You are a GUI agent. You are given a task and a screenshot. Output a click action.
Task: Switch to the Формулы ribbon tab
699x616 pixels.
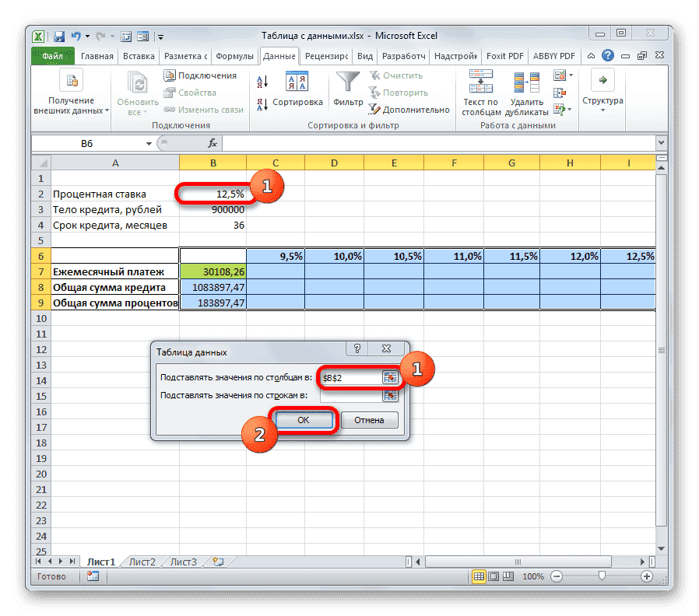(x=235, y=56)
